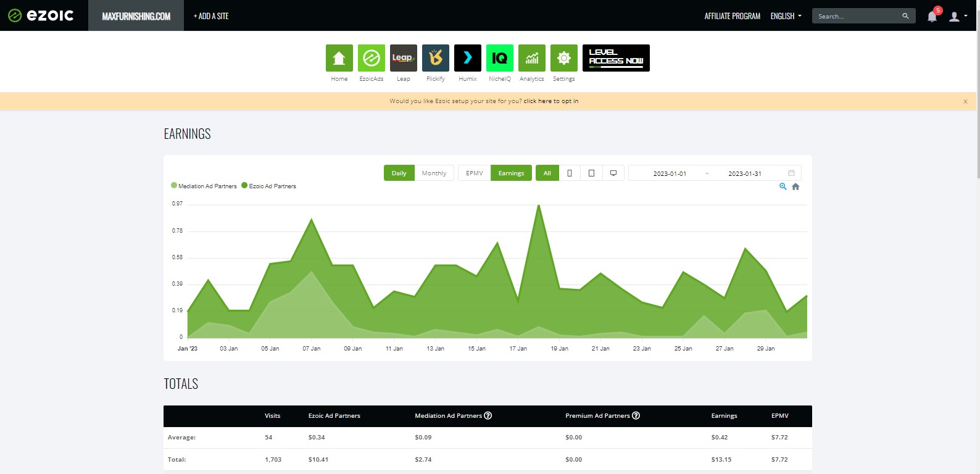Image resolution: width=980 pixels, height=474 pixels.
Task: Click the Ezoic logo
Action: click(x=41, y=15)
